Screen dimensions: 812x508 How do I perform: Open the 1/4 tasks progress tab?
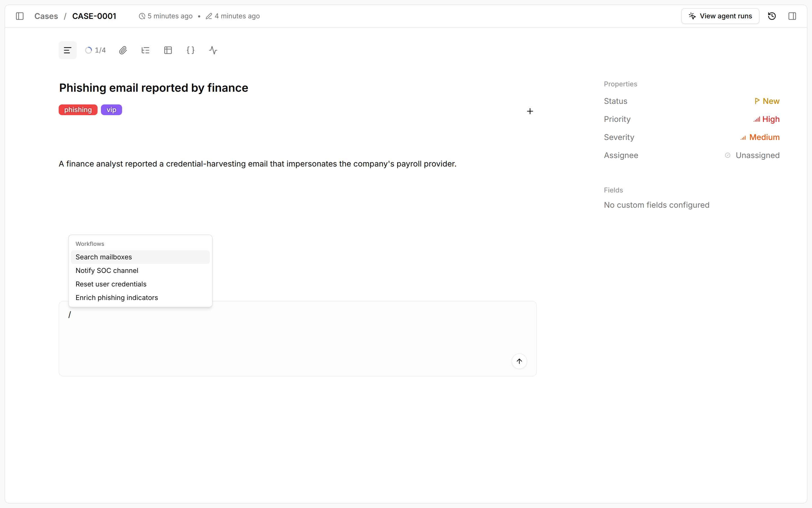click(95, 51)
